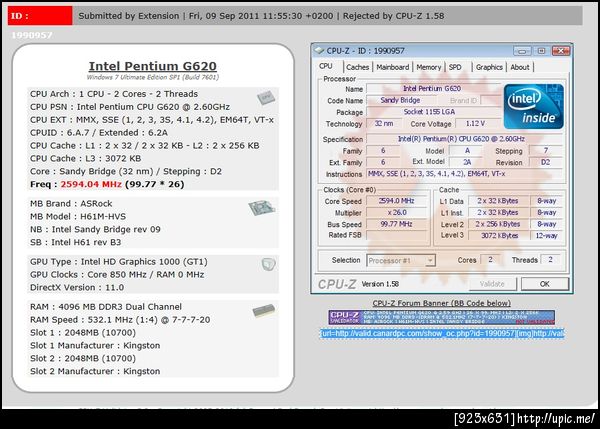Select the BB code URL field
The width and height of the screenshot is (600, 429).
point(442,333)
